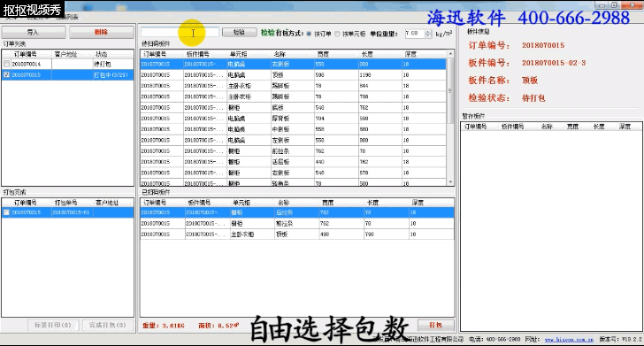
Task: Tick the checkbox for package 2018070015-01
Action: pos(6,212)
